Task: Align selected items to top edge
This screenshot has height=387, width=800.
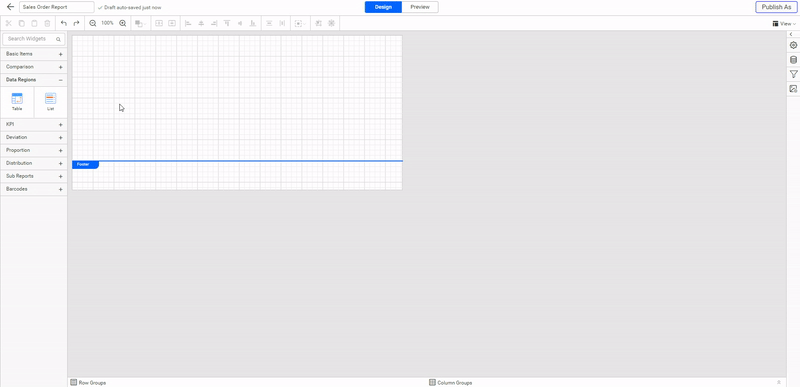Action: coord(227,23)
